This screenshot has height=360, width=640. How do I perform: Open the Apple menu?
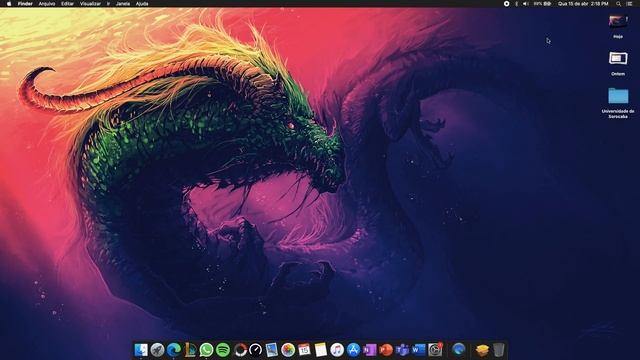pyautogui.click(x=9, y=4)
